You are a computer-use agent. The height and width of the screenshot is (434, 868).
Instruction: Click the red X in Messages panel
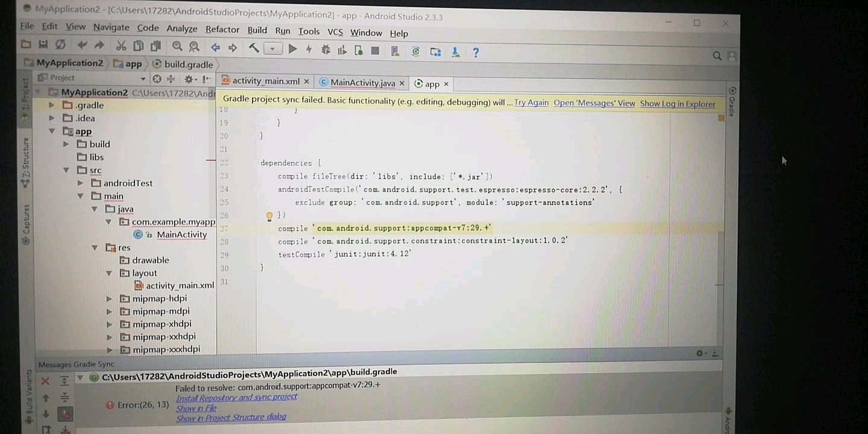coord(45,381)
